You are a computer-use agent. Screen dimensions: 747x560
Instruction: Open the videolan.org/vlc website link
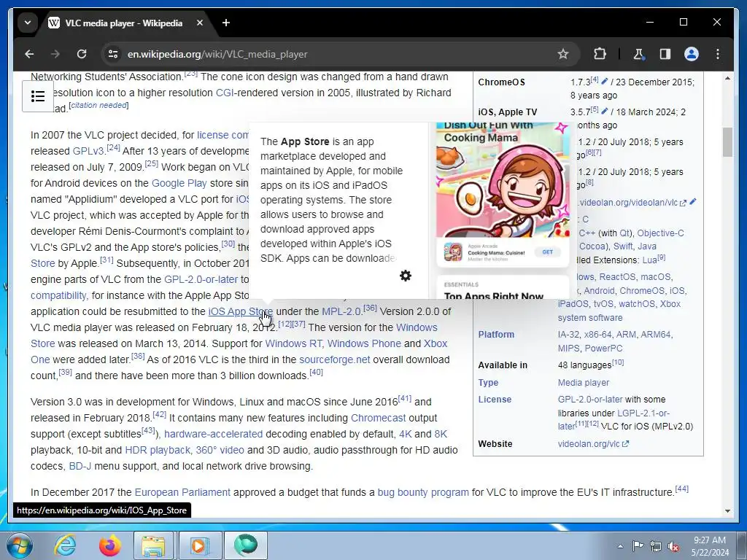[x=592, y=444]
